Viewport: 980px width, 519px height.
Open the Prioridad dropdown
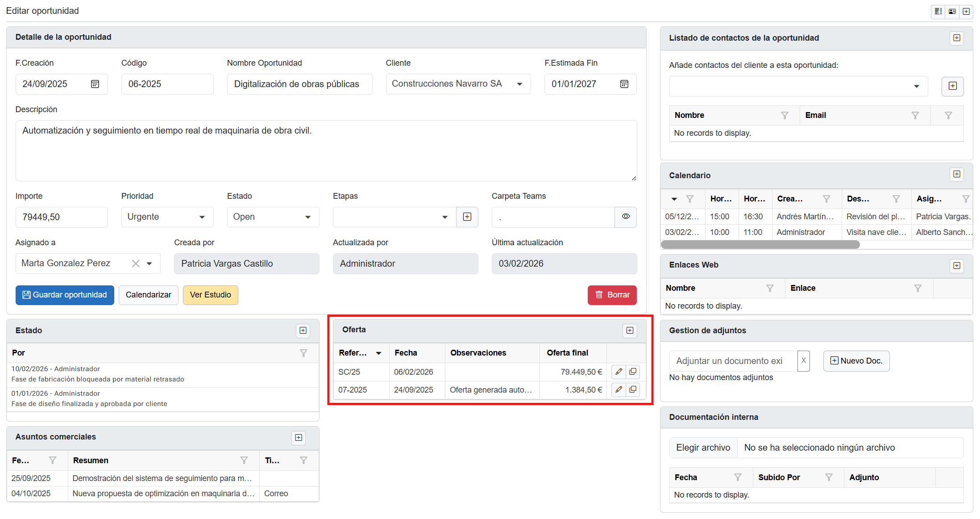point(167,217)
